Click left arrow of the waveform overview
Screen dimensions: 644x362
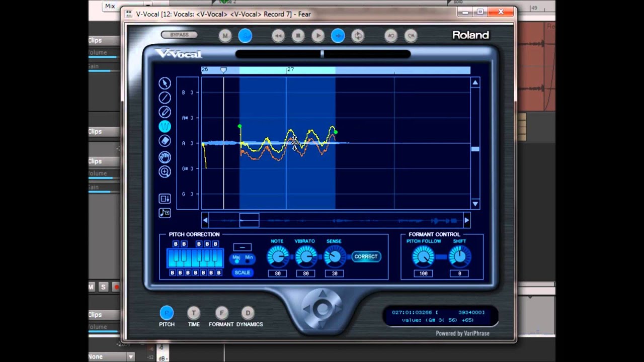[205, 220]
